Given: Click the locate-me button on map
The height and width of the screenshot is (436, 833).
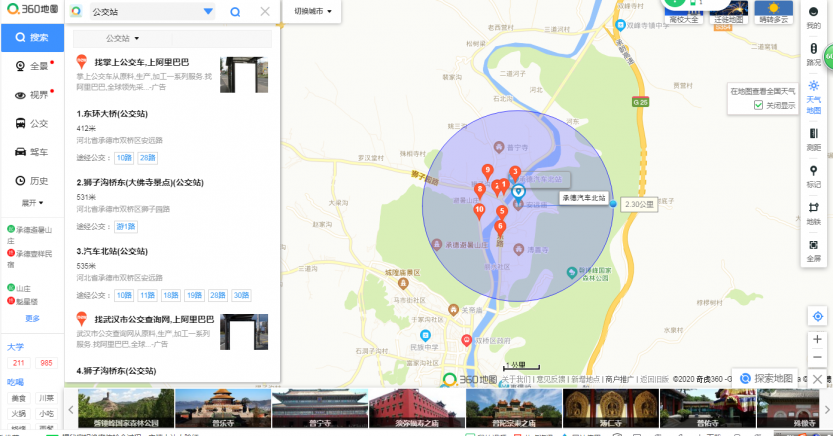Looking at the screenshot, I should [x=817, y=316].
